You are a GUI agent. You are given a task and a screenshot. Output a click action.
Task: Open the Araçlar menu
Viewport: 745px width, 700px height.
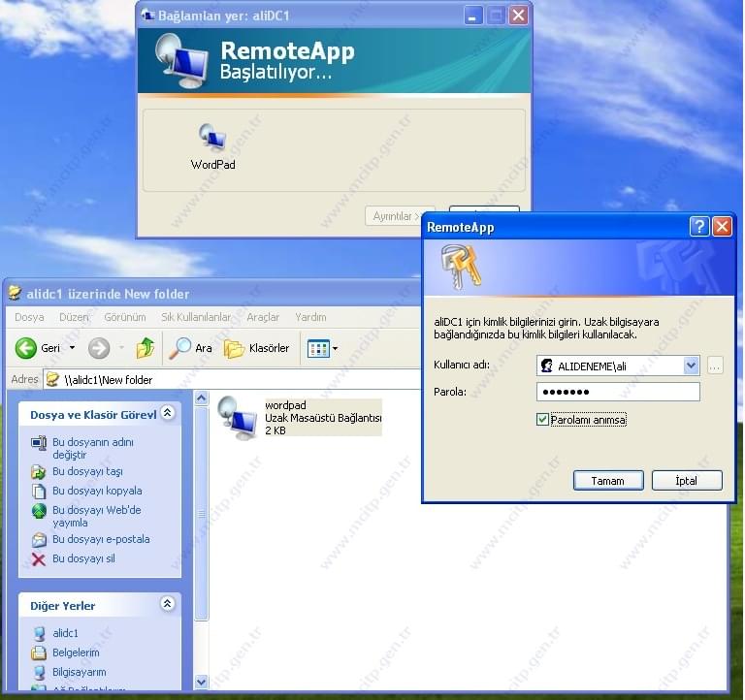tap(263, 317)
